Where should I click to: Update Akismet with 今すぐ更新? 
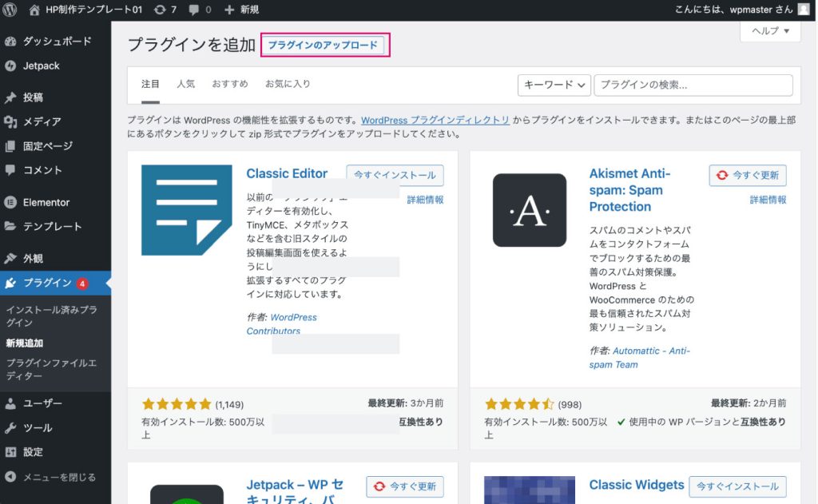click(748, 175)
